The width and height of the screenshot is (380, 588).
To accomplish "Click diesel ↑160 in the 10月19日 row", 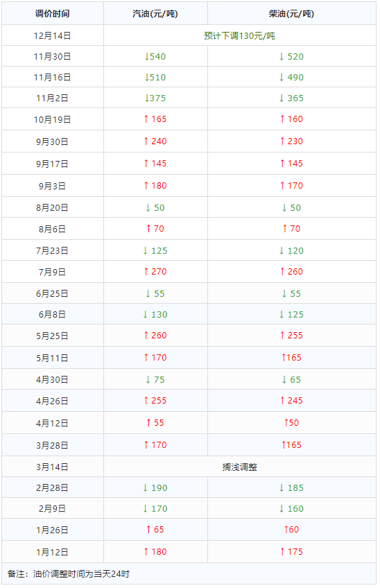I will click(291, 119).
